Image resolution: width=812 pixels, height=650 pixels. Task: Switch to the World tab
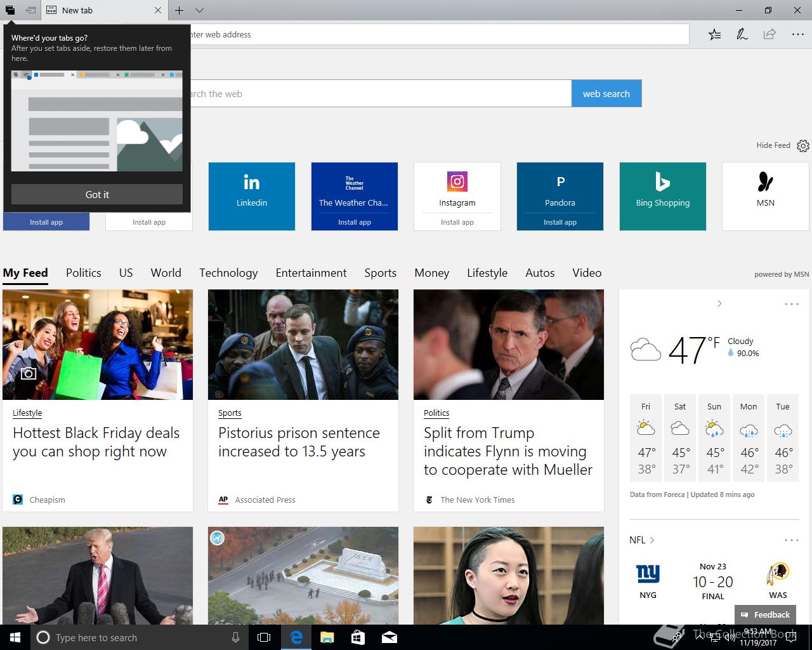[x=166, y=273]
